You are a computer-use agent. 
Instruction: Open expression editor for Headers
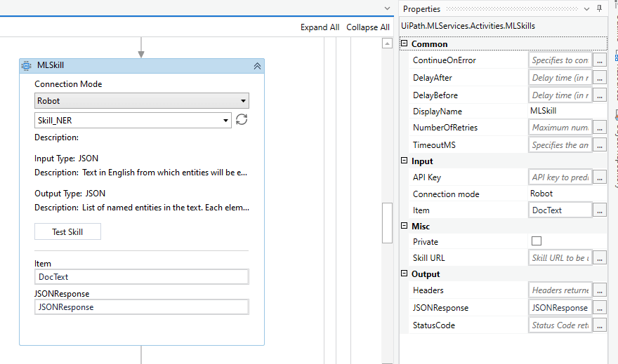coord(600,290)
